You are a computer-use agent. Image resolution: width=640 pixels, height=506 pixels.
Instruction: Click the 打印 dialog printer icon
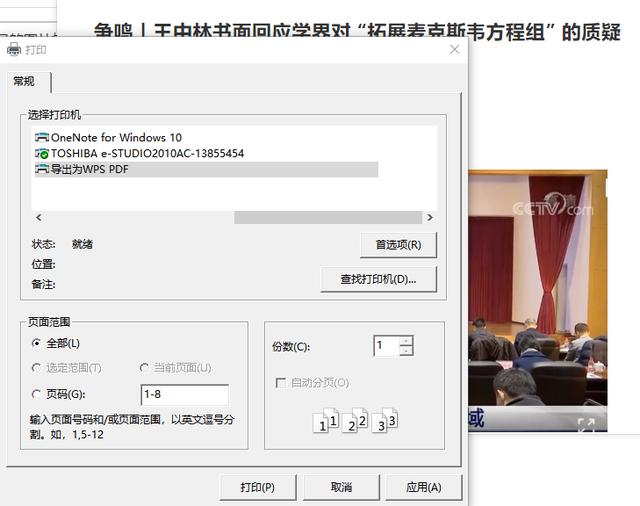click(14, 49)
